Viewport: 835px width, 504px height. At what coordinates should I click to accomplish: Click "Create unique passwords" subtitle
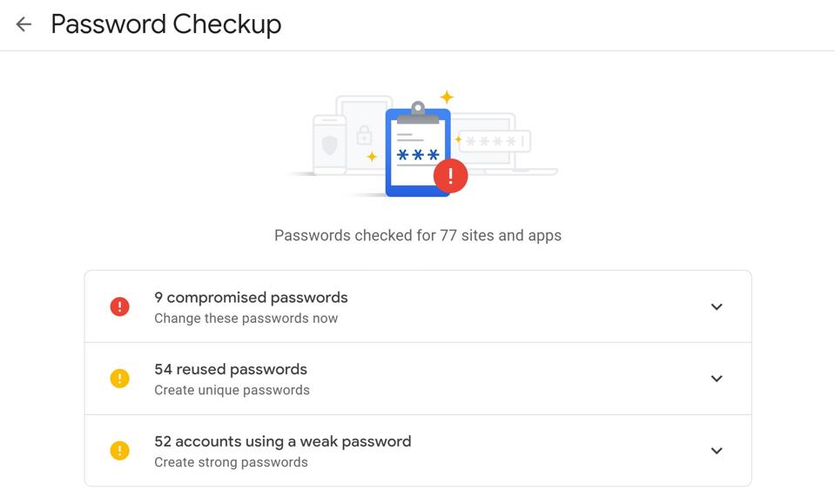pos(232,390)
